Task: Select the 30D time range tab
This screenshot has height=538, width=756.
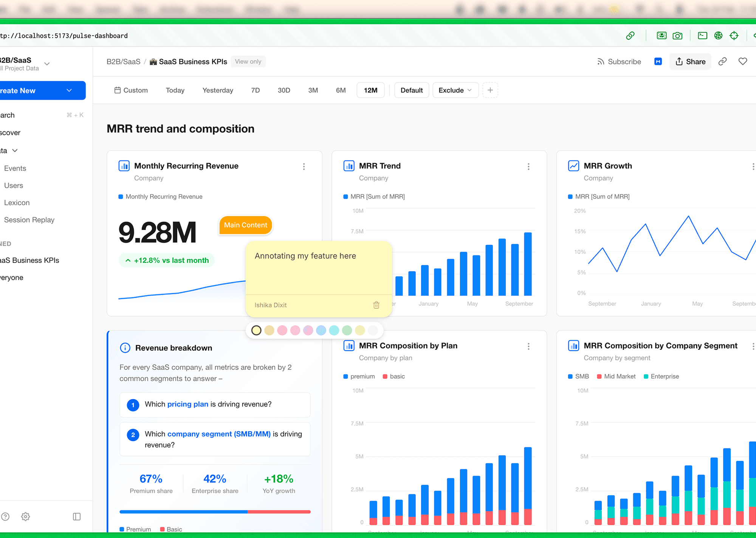Action: pos(284,90)
